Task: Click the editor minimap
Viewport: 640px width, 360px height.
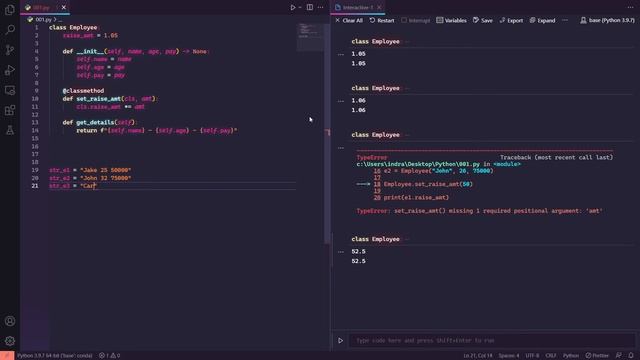Action: pyautogui.click(x=310, y=38)
